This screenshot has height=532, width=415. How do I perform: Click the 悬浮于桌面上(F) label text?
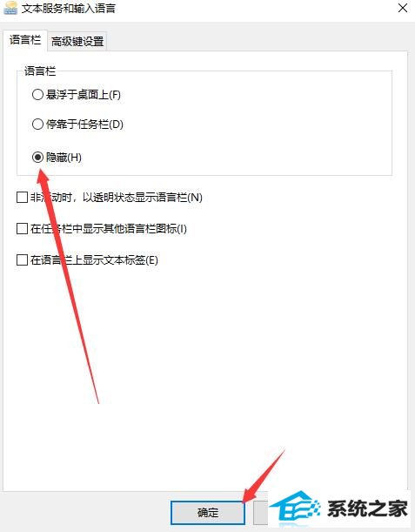(x=84, y=95)
